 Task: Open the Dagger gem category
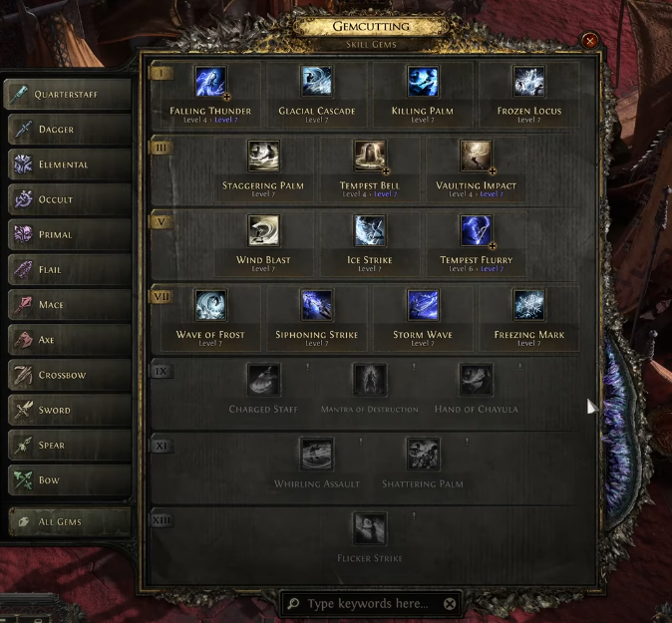[x=70, y=129]
